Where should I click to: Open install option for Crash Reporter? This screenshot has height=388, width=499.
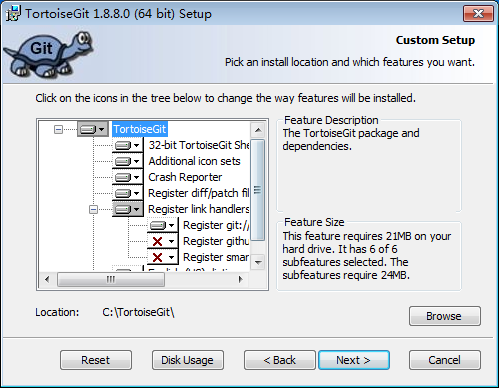[x=127, y=177]
